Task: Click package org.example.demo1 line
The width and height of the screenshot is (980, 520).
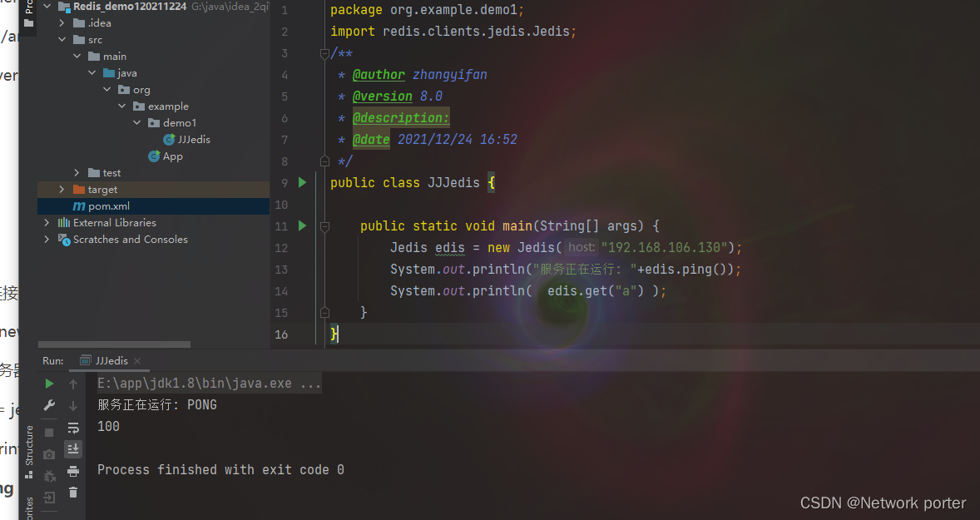Action: 427,10
